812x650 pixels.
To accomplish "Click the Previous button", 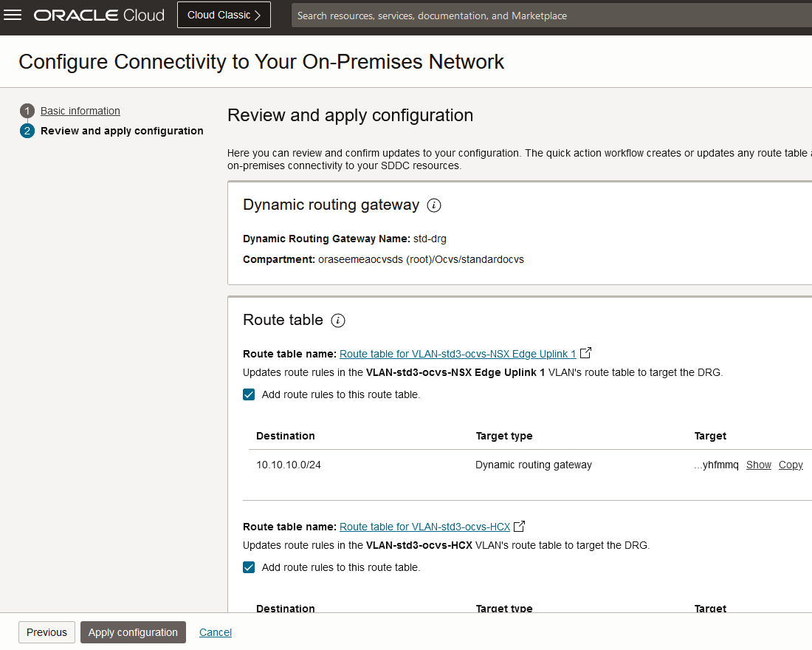I will tap(47, 632).
